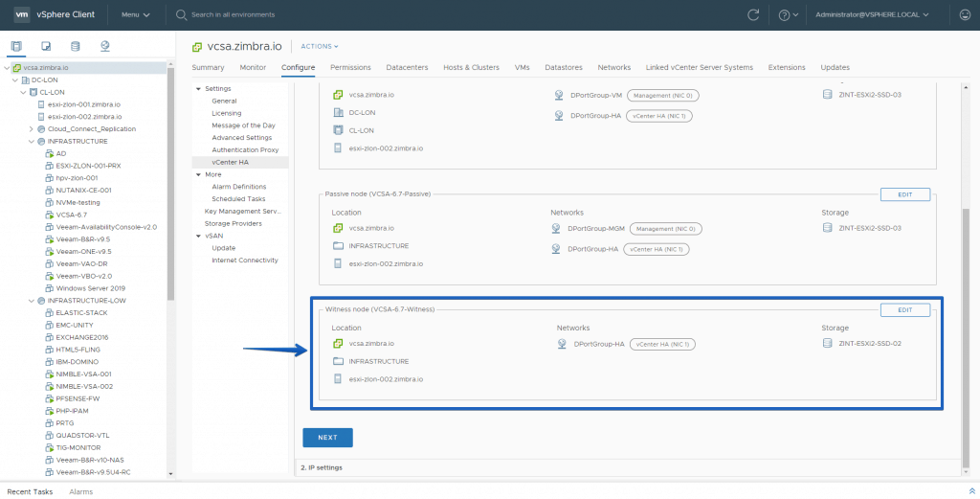Click the network icon beside Passive node DPortGroup-MGM
This screenshot has width=980, height=499.
(556, 229)
